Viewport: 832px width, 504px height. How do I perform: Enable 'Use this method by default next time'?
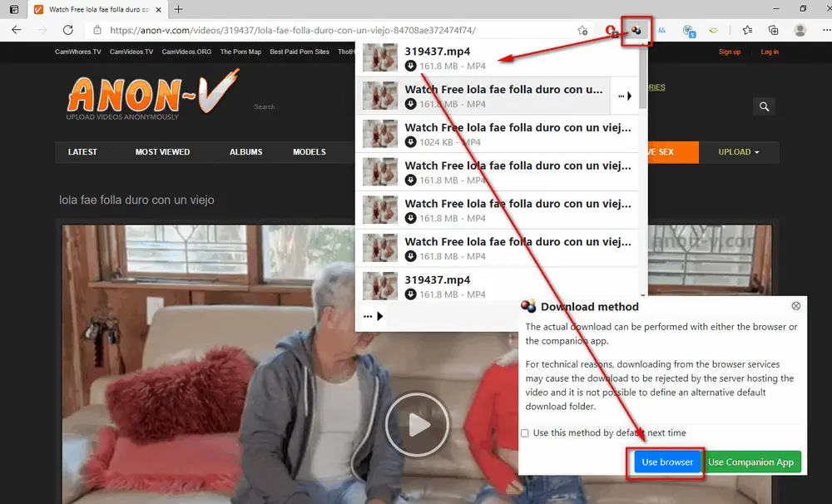point(525,432)
